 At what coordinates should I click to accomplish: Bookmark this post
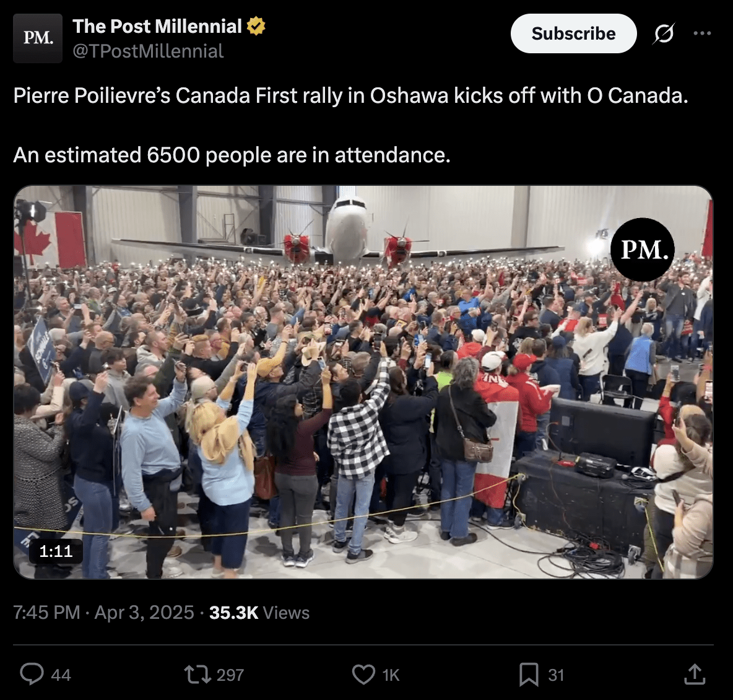pos(529,674)
